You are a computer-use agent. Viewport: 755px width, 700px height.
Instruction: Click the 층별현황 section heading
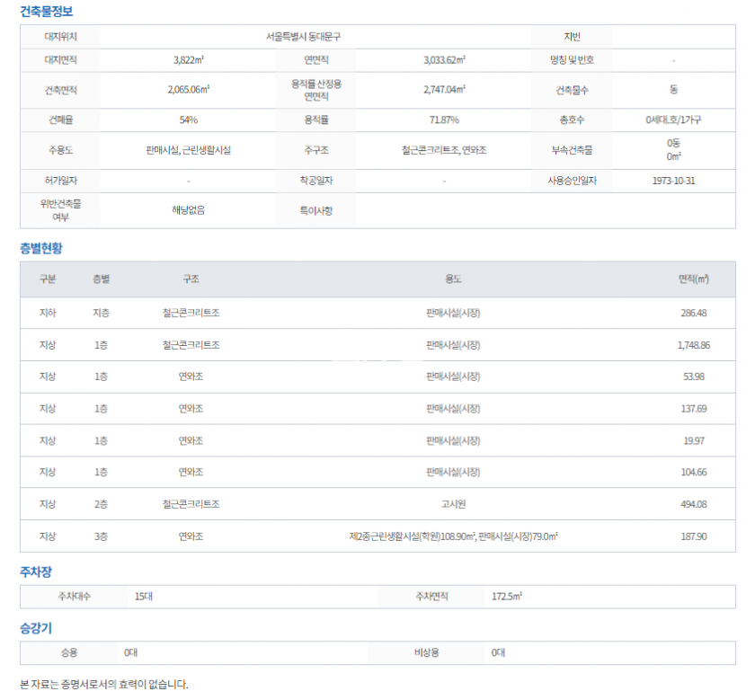(40, 248)
